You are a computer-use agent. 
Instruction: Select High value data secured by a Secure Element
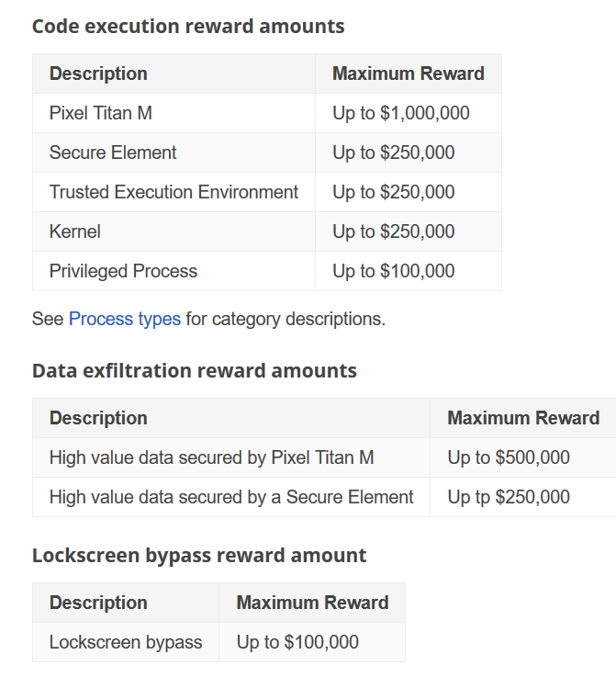pyautogui.click(x=231, y=497)
